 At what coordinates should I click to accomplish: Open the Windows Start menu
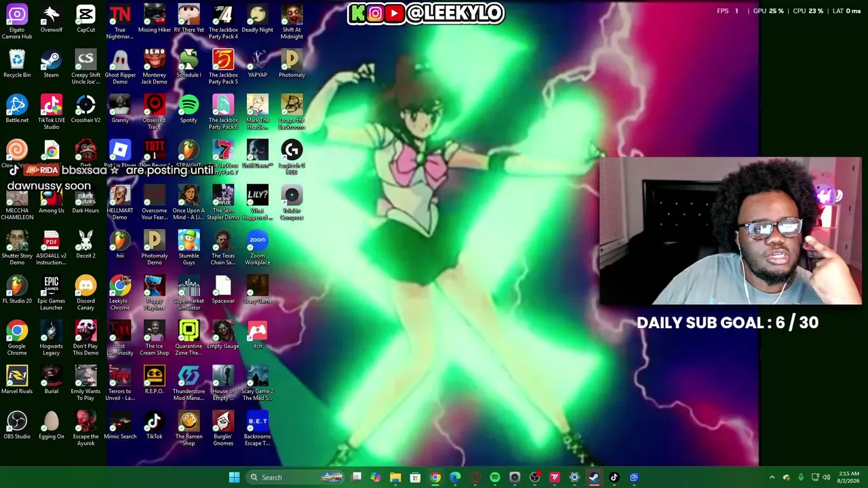coord(234,477)
